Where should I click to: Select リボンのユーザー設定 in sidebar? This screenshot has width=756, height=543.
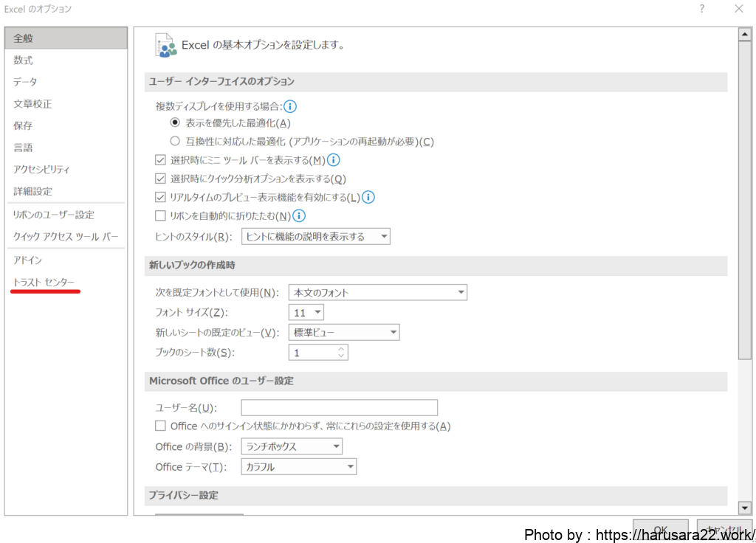[54, 215]
